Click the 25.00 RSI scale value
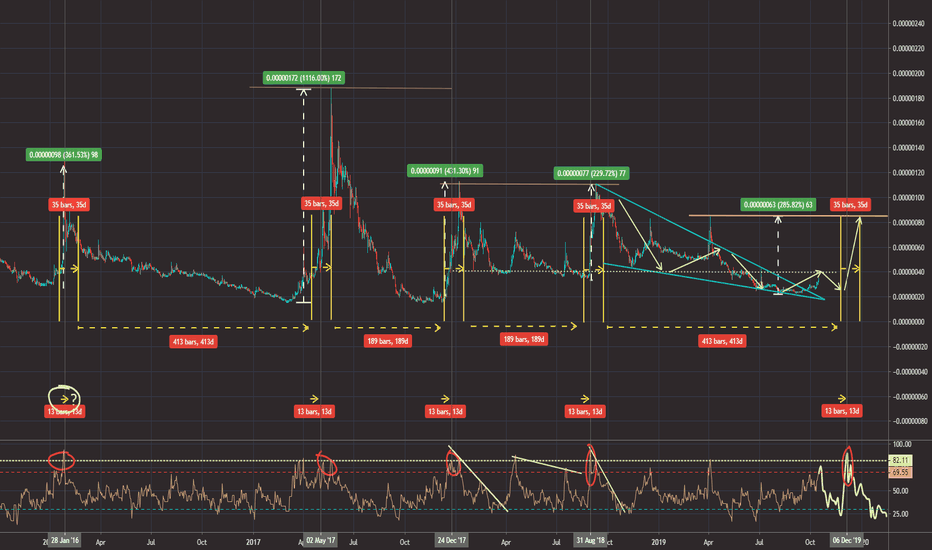Viewport: 932px width, 550px height. click(900, 514)
